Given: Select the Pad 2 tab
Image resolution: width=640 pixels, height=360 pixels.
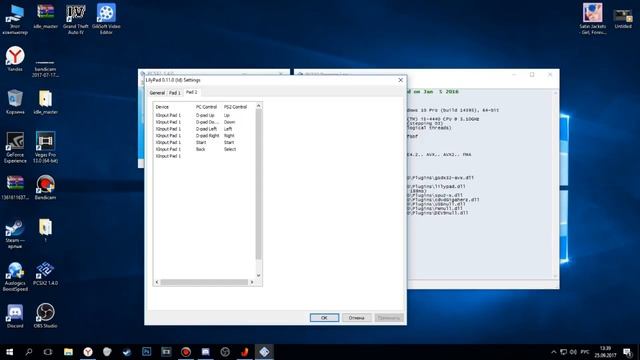Looking at the screenshot, I should tap(191, 92).
